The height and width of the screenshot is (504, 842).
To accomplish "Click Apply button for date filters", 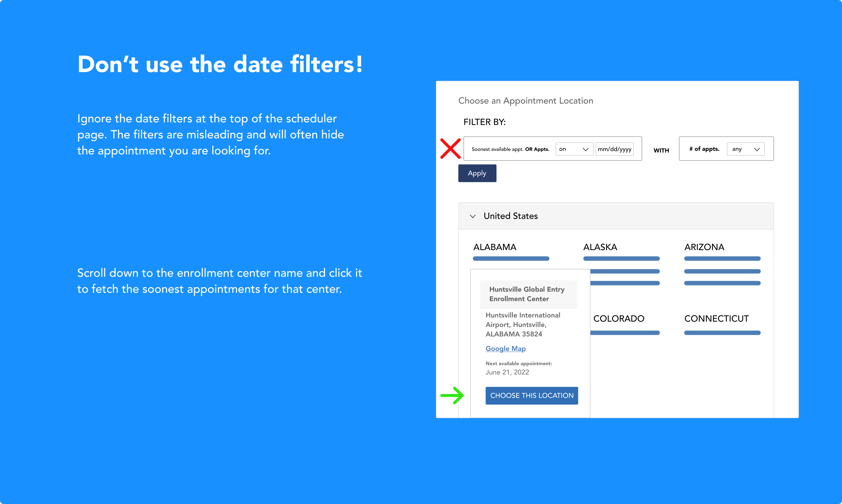I will click(x=478, y=173).
